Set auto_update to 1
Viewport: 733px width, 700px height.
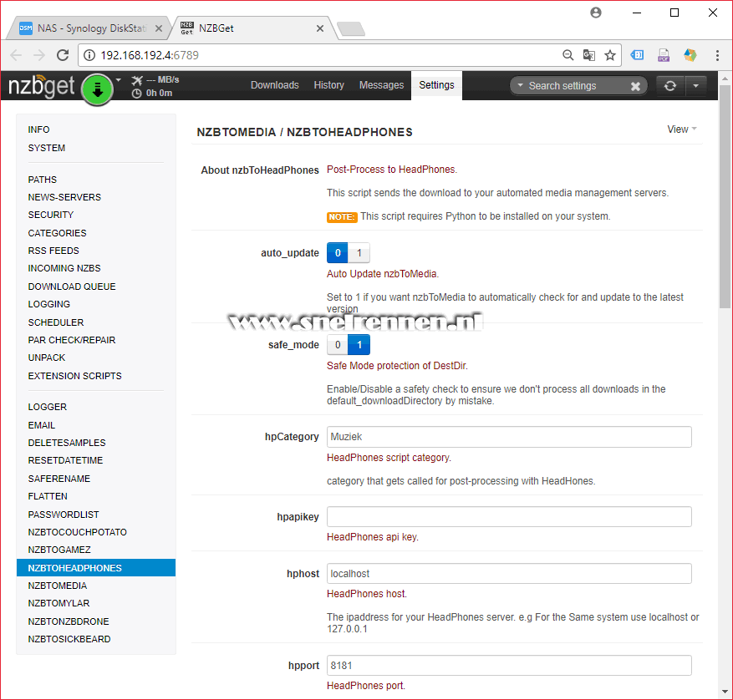pyautogui.click(x=359, y=253)
